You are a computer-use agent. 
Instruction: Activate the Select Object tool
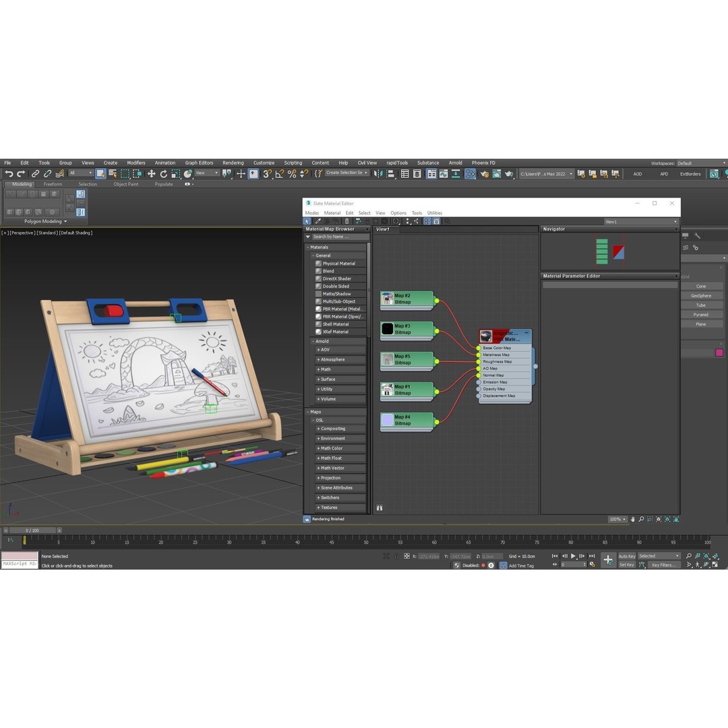coord(100,174)
